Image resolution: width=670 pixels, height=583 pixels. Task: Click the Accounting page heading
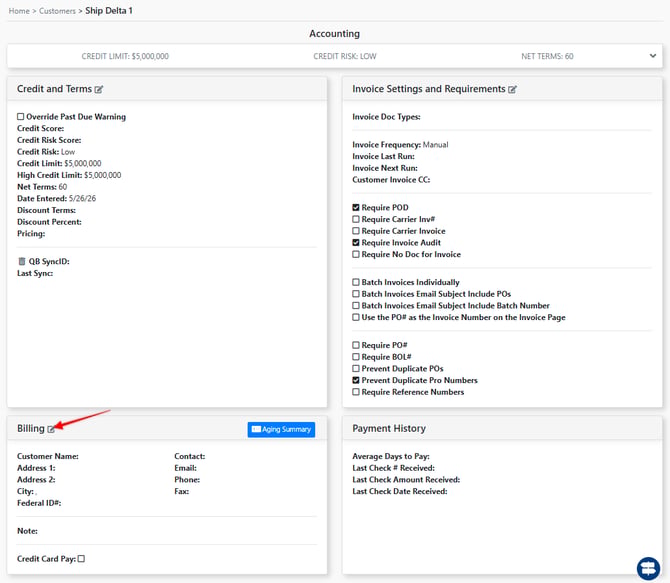click(x=335, y=33)
